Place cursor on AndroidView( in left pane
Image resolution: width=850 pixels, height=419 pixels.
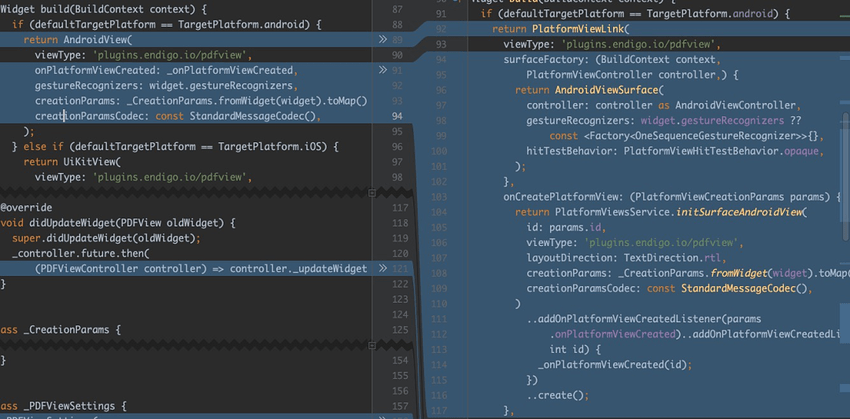pos(97,39)
